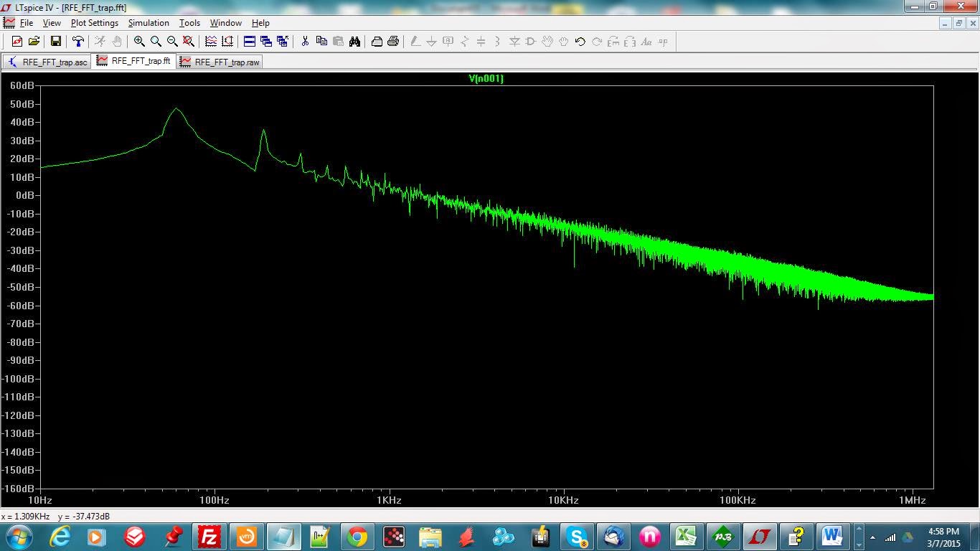
Task: Open Control Panel via hammer icon
Action: pyautogui.click(x=77, y=42)
